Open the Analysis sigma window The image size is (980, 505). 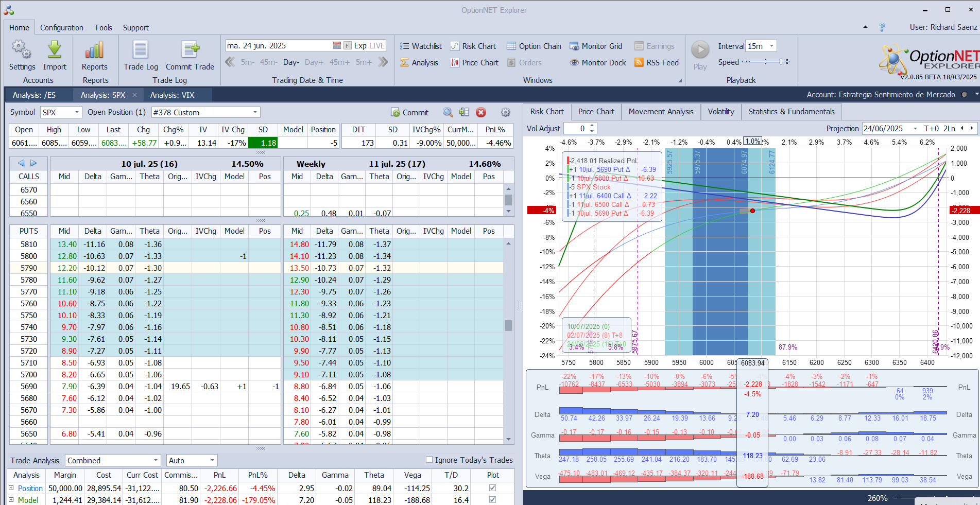(419, 62)
